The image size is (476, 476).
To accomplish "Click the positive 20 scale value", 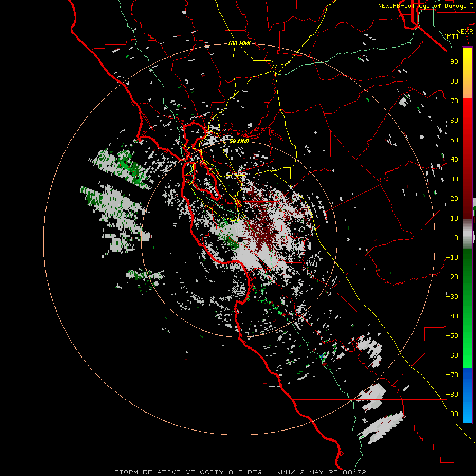I will click(454, 199).
